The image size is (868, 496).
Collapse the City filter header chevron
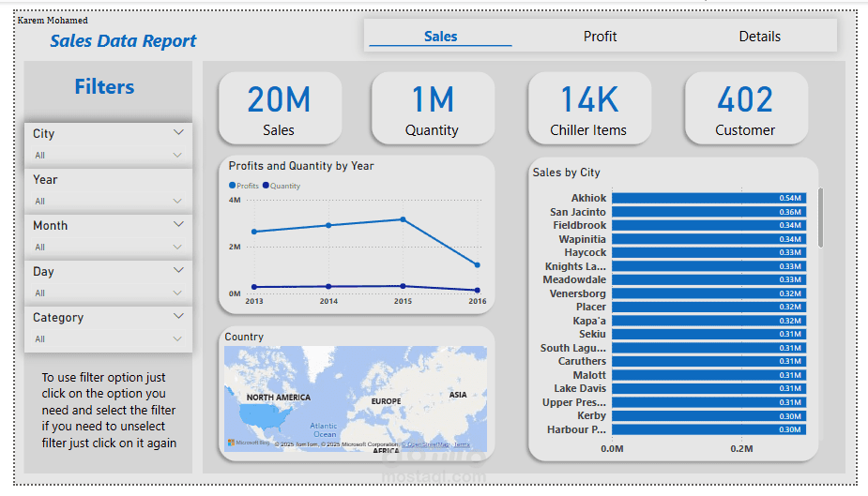click(x=178, y=132)
